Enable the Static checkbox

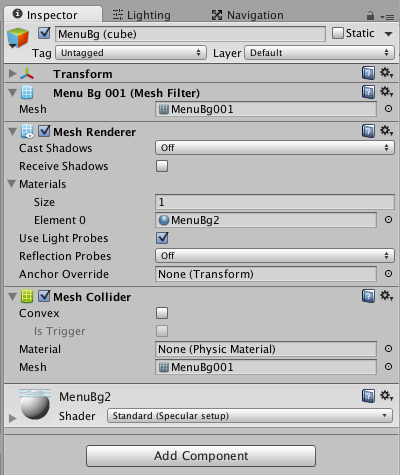338,33
